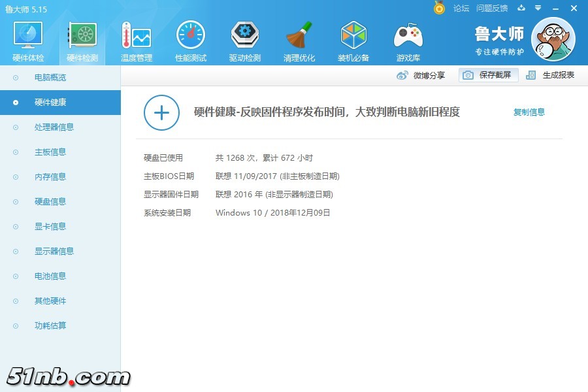Click the blue plus circle icon
Viewport: 588px width, 392px height.
coord(161,113)
